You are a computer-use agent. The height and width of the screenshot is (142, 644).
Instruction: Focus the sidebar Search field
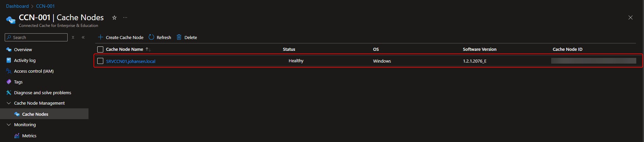point(36,37)
